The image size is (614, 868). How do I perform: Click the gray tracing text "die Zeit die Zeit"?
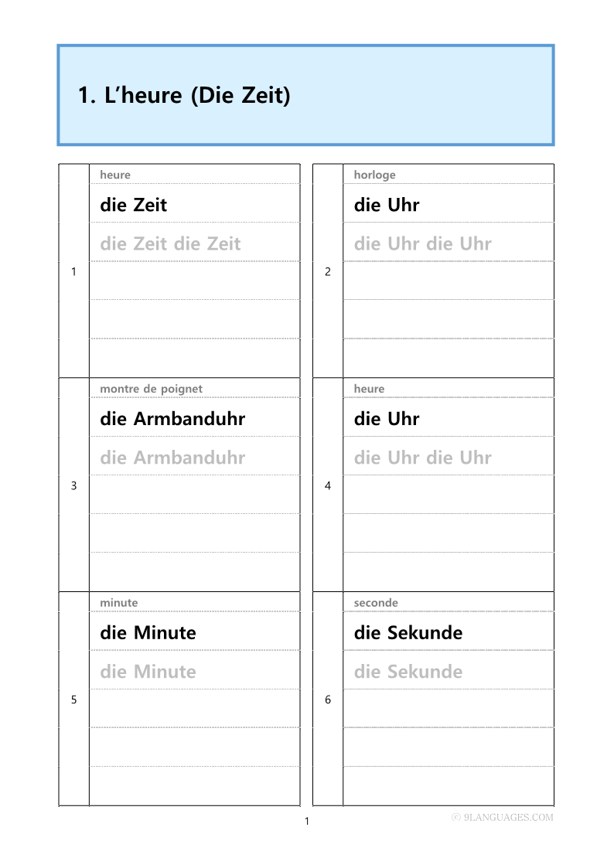point(170,243)
